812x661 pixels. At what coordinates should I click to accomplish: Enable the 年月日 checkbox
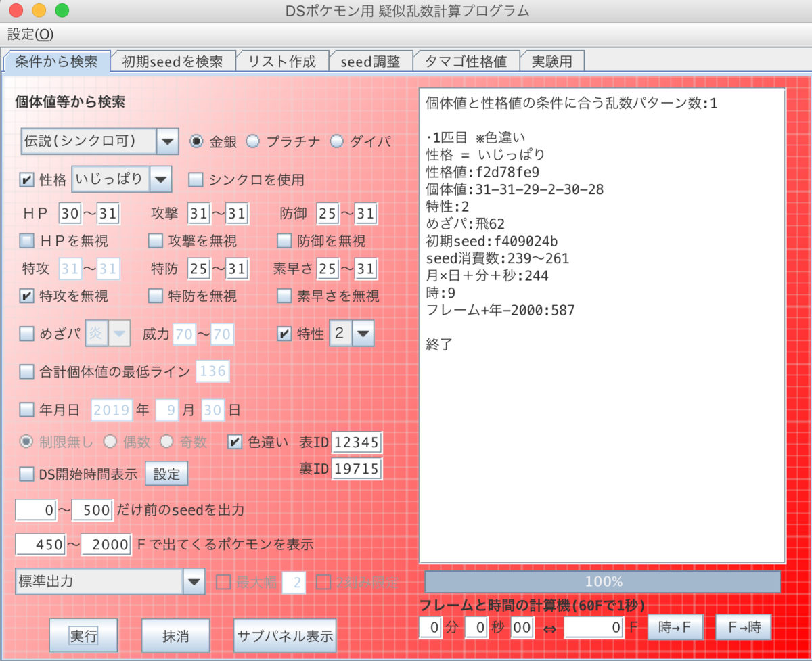26,410
